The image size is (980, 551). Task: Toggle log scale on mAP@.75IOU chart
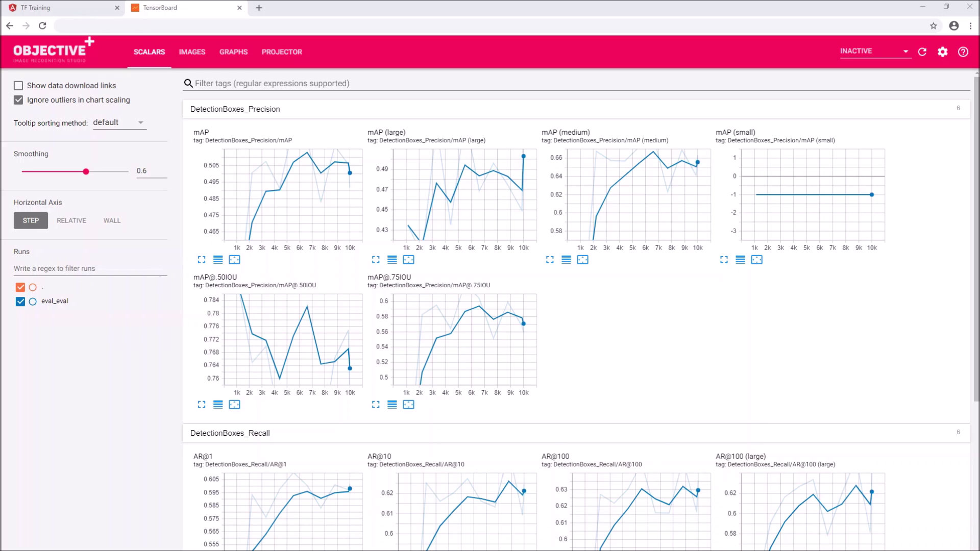click(392, 405)
